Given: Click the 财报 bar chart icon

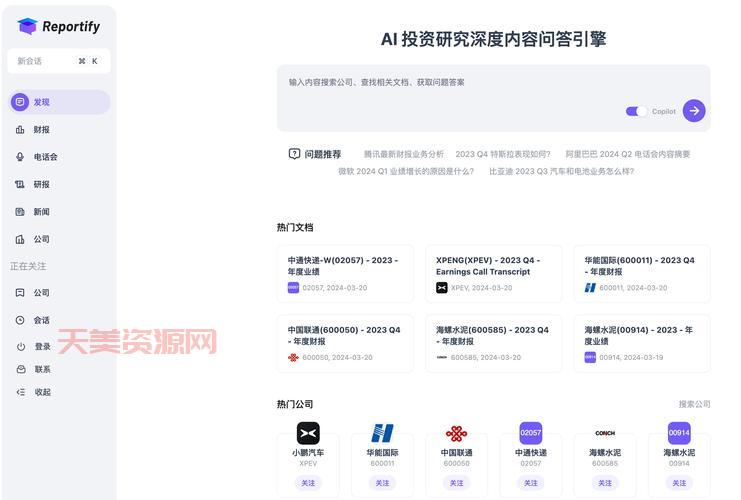Looking at the screenshot, I should 20,129.
